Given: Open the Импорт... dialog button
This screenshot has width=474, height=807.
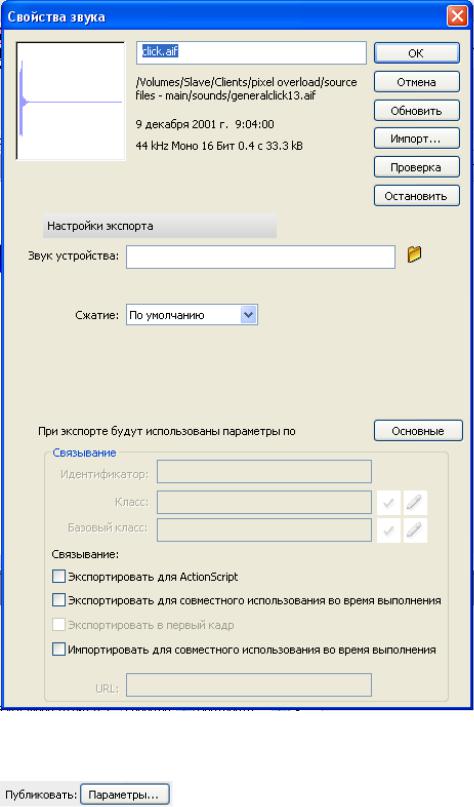Looking at the screenshot, I should pos(416,138).
